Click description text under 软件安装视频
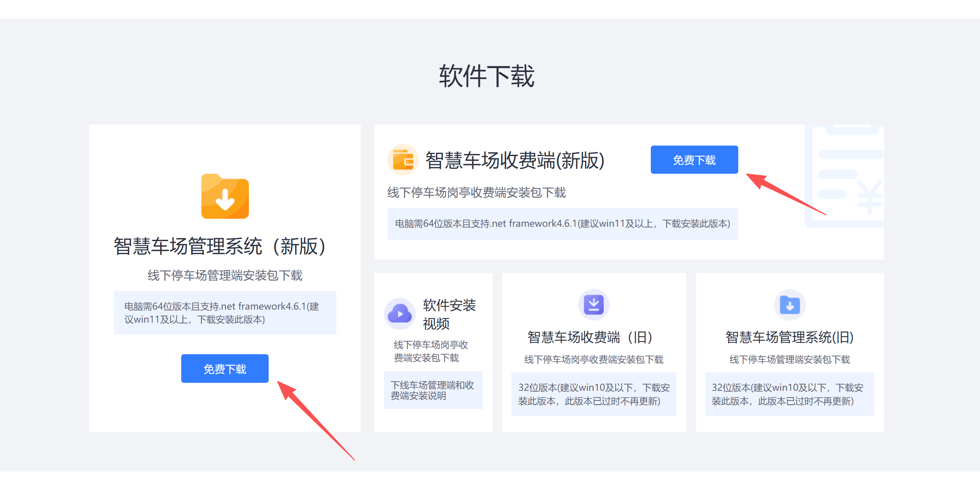Image resolution: width=980 pixels, height=480 pixels. (431, 351)
